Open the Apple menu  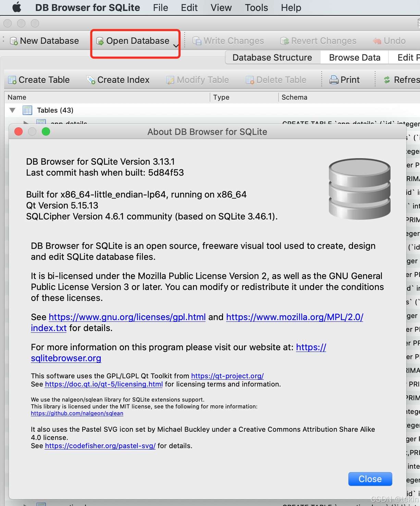click(x=17, y=7)
